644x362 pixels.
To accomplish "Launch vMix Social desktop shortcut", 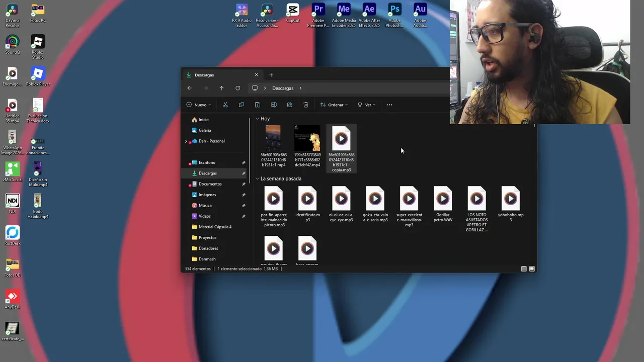I will click(x=12, y=172).
